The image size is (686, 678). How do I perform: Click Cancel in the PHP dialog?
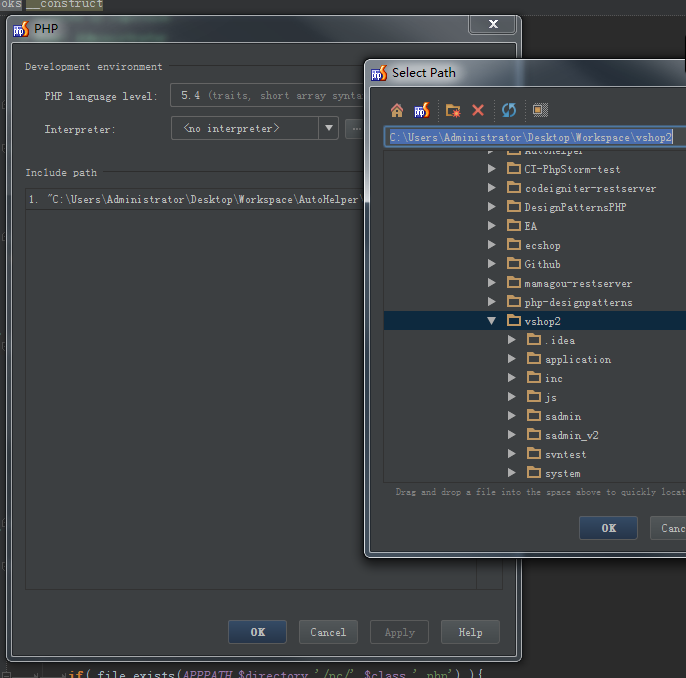point(328,632)
